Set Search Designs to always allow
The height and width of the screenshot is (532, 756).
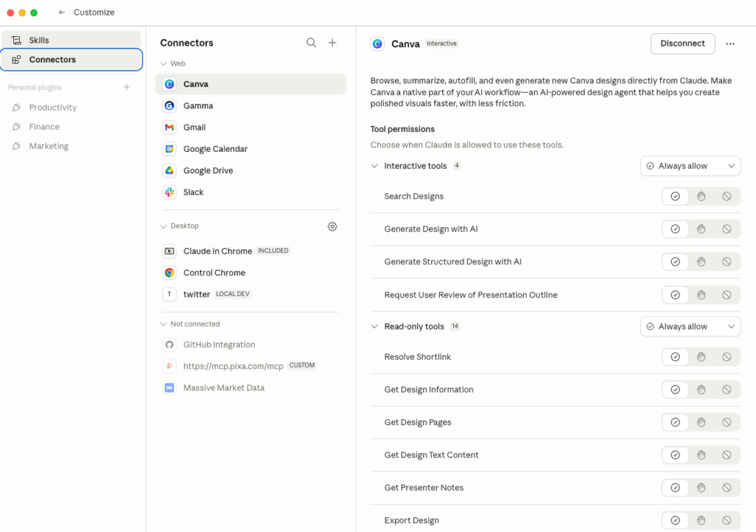[x=675, y=196]
